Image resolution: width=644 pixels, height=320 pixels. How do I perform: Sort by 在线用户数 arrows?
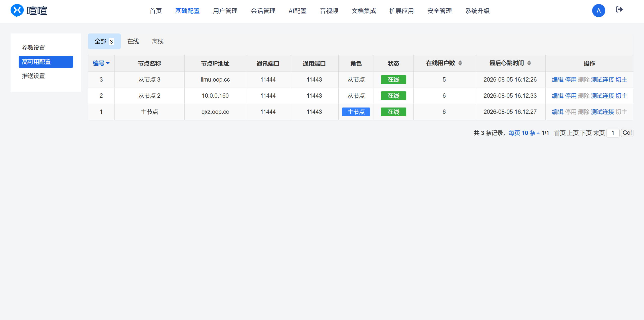[x=460, y=63]
